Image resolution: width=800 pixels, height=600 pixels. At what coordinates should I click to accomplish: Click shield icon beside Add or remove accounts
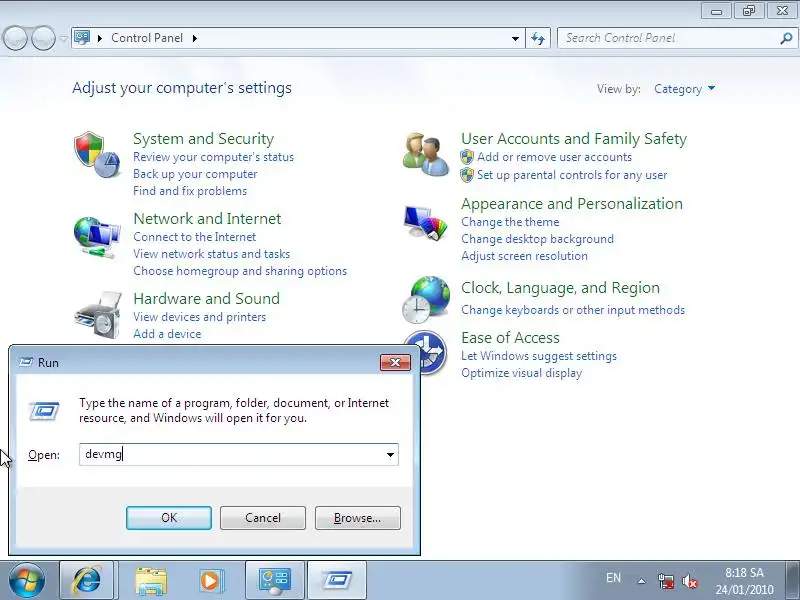466,157
